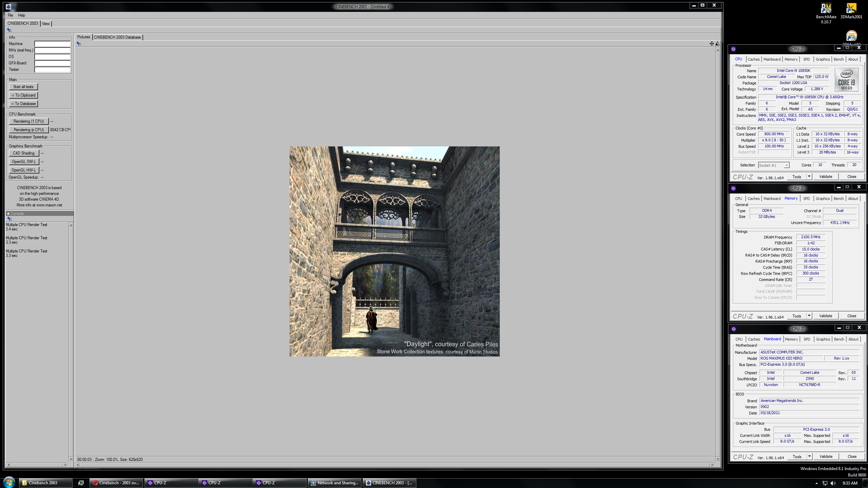This screenshot has width=868, height=488.
Task: Open Bench tab in top CPU-Z window
Action: coord(839,59)
